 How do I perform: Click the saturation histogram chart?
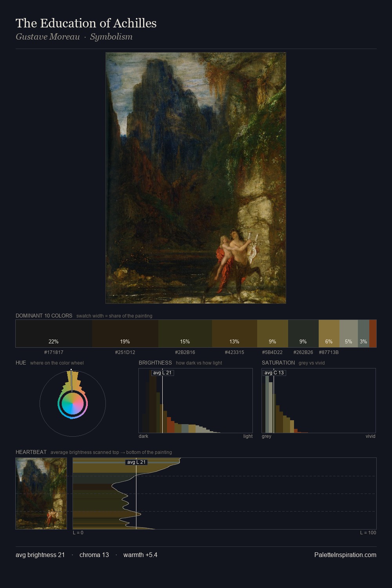pos(319,401)
